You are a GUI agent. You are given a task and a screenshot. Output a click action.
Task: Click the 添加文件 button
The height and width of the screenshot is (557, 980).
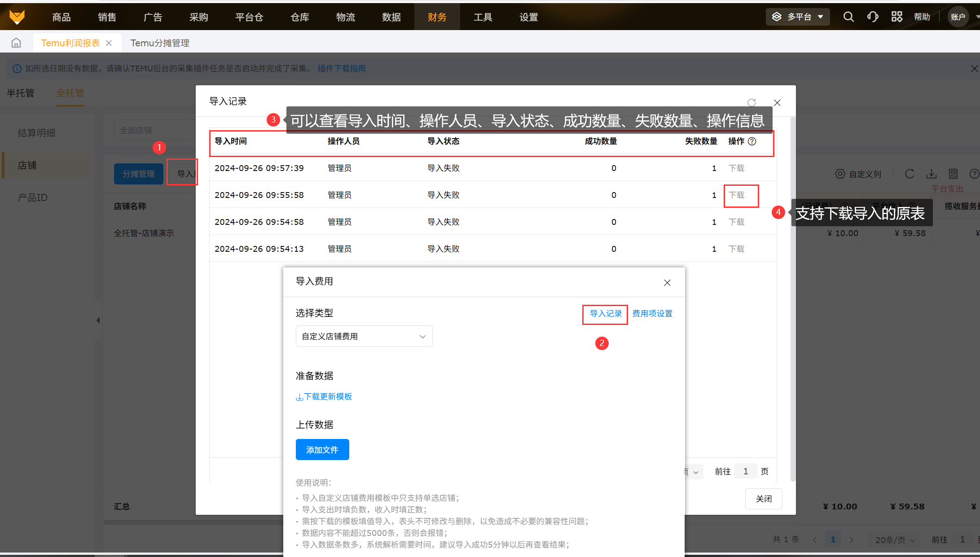322,450
